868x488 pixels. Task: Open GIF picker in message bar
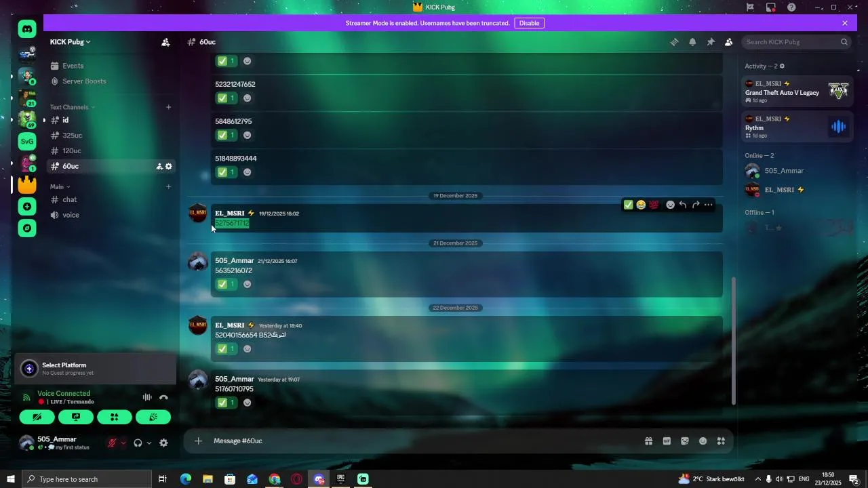tap(667, 441)
